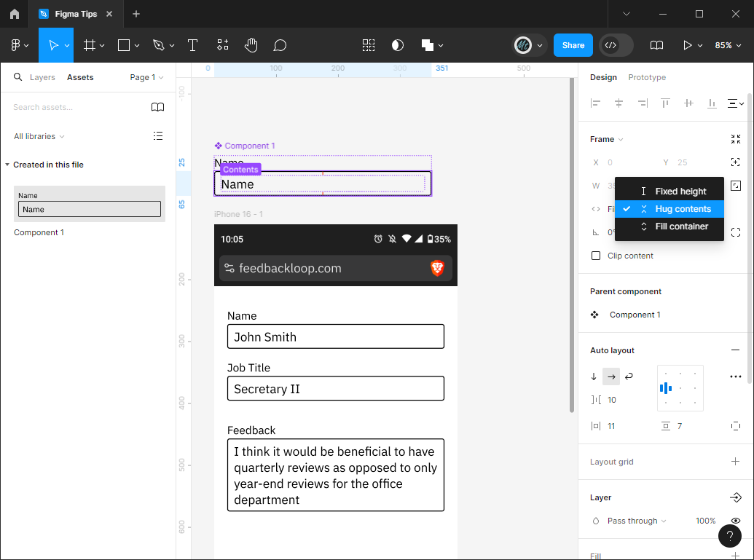This screenshot has height=560, width=754.
Task: Click the Present play icon
Action: (687, 45)
